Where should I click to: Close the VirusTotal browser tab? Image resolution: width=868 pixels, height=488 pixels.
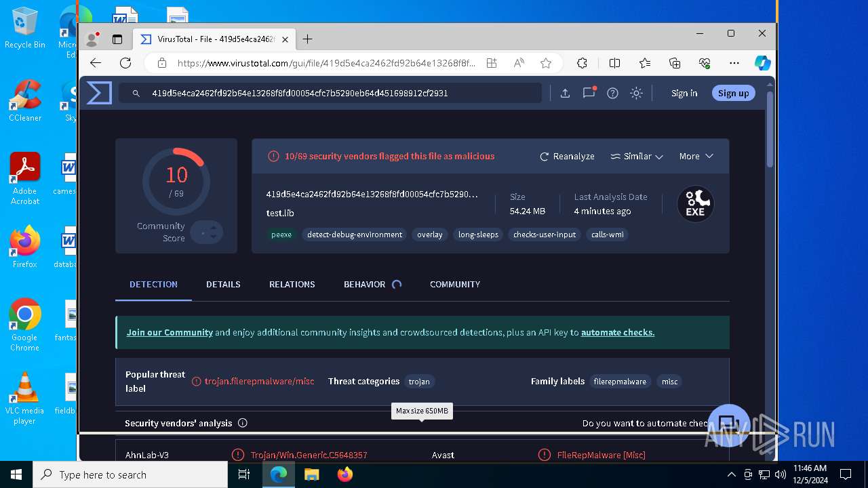pos(285,39)
